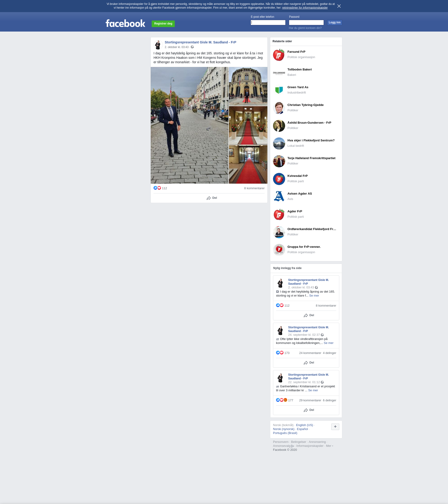Open 8 kommentarer on main post
Image resolution: width=448 pixels, height=504 pixels.
click(x=254, y=188)
